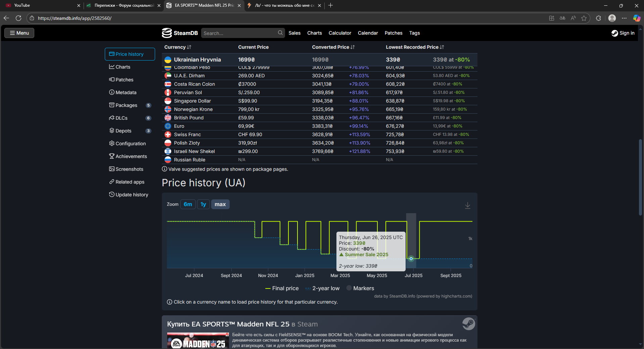
Task: Click the Steam icon beside Sign in
Action: click(615, 33)
